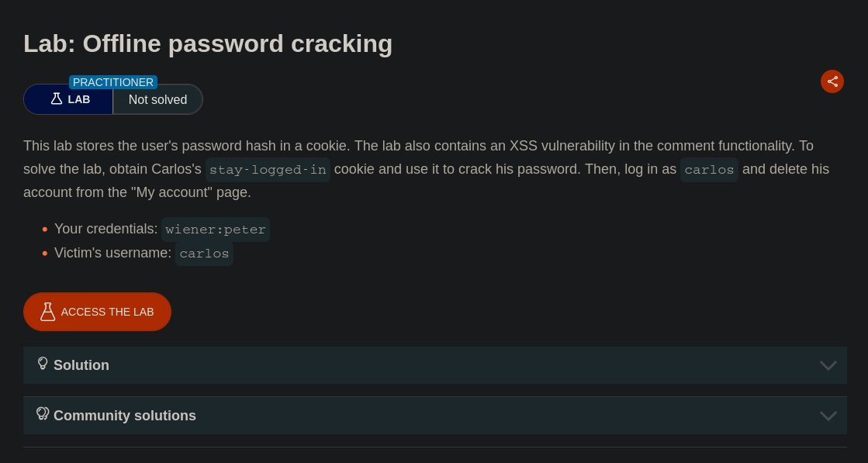Click the orange bullet before Victim's username
The height and width of the screenshot is (463, 868).
[x=45, y=254]
